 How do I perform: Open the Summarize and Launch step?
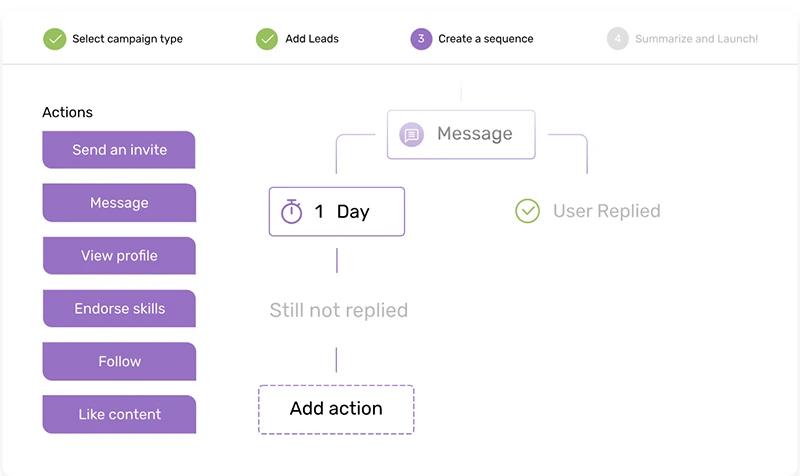click(696, 39)
